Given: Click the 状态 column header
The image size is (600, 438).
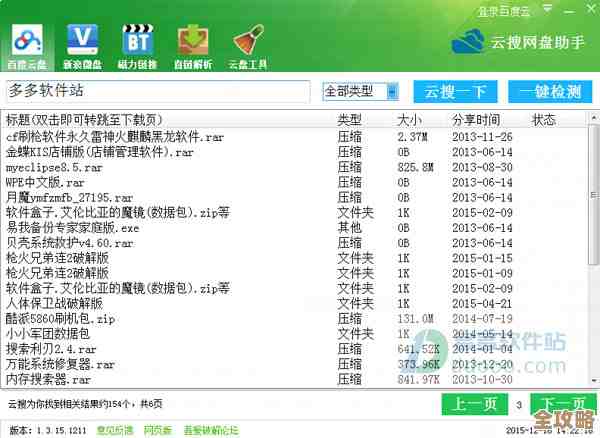Looking at the screenshot, I should tap(544, 120).
